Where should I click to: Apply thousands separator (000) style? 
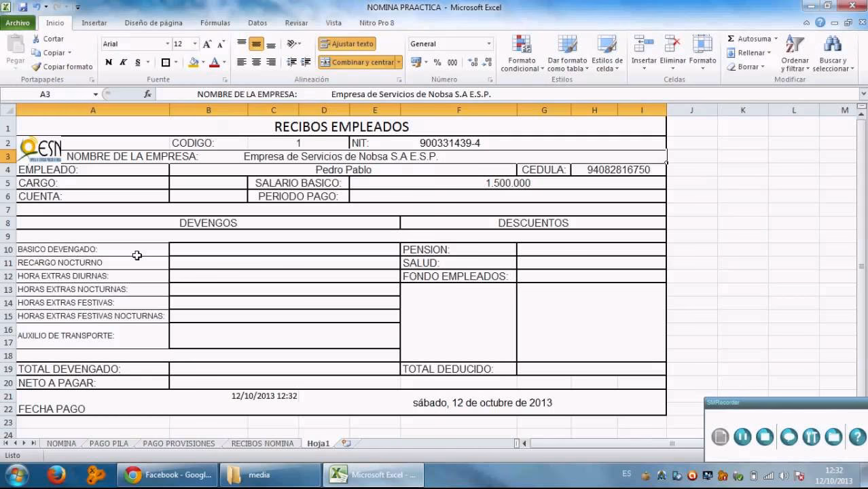(x=452, y=62)
